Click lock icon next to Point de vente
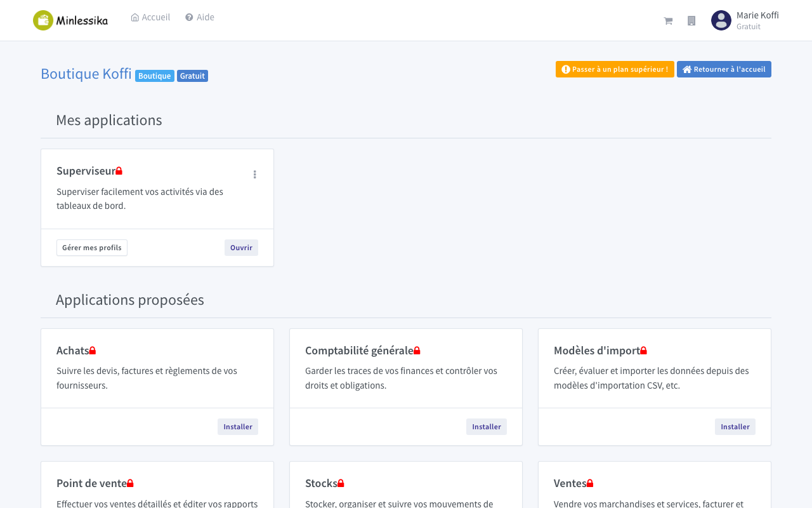 pyautogui.click(x=130, y=483)
